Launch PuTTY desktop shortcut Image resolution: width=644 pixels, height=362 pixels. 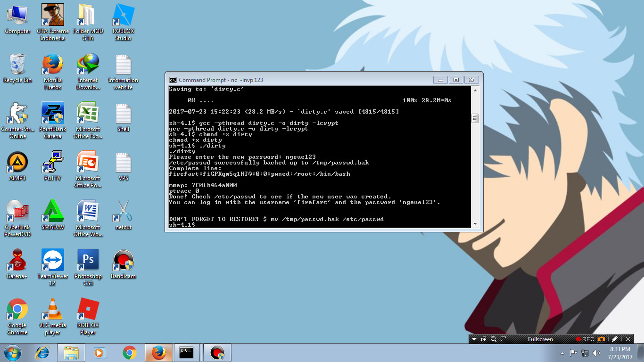52,166
